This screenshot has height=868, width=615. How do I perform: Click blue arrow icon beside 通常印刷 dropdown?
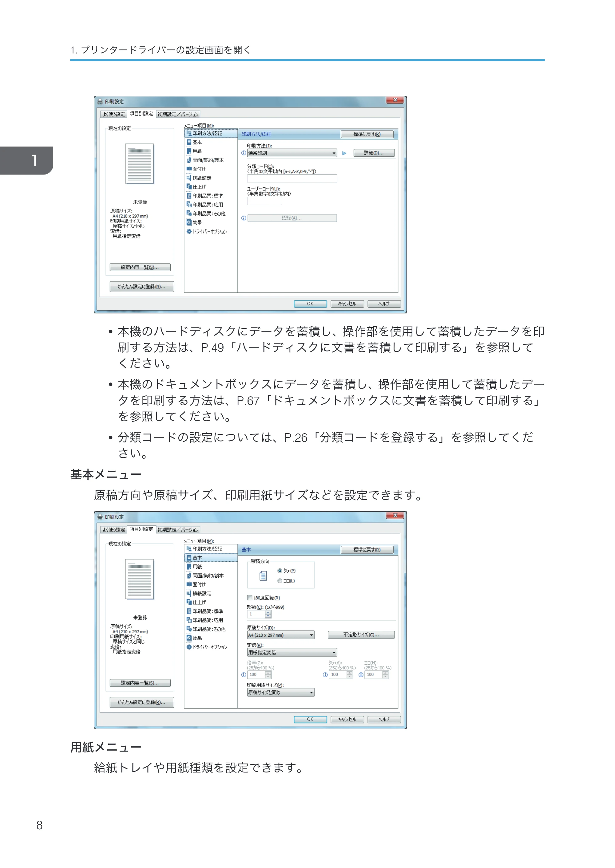[x=344, y=153]
